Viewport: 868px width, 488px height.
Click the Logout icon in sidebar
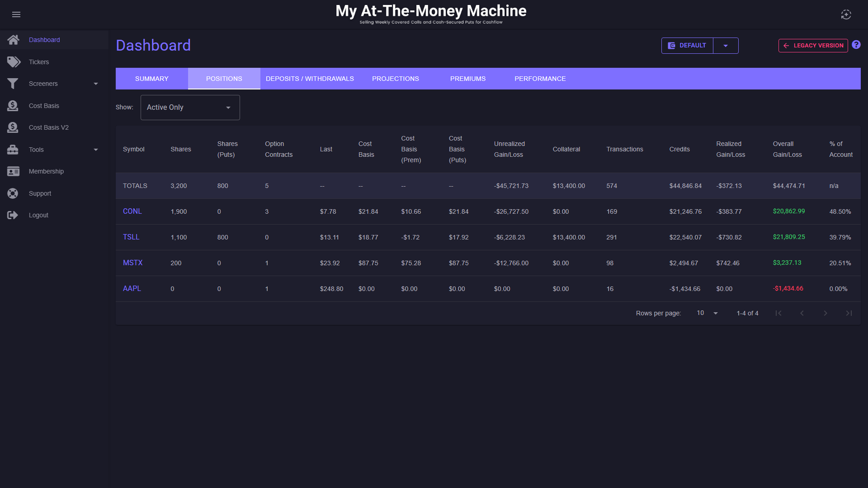13,215
